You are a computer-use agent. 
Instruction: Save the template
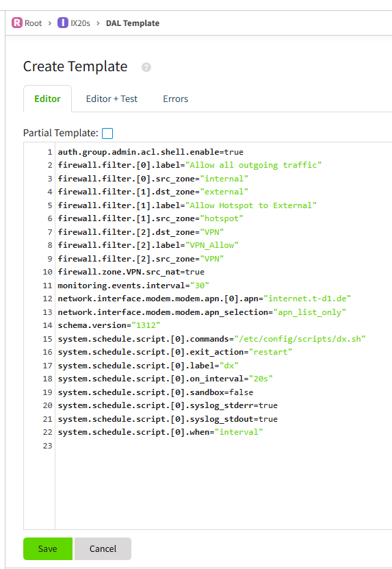click(48, 548)
